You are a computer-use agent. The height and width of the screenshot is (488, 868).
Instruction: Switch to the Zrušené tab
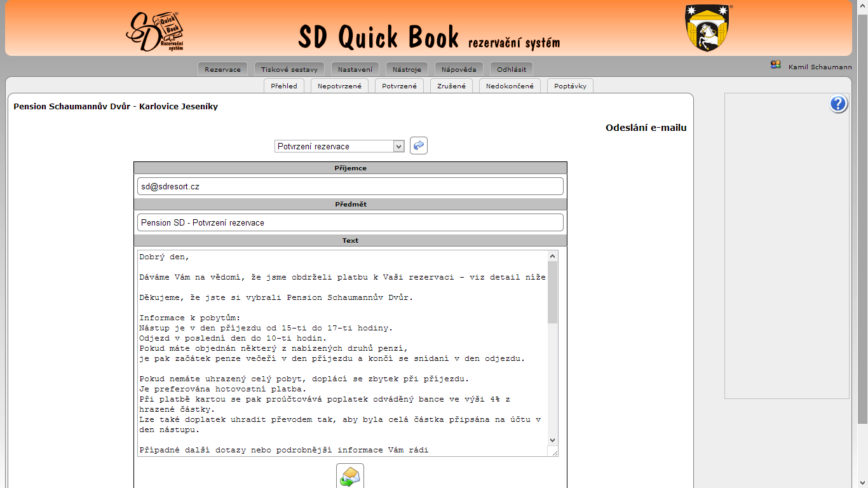pos(451,86)
